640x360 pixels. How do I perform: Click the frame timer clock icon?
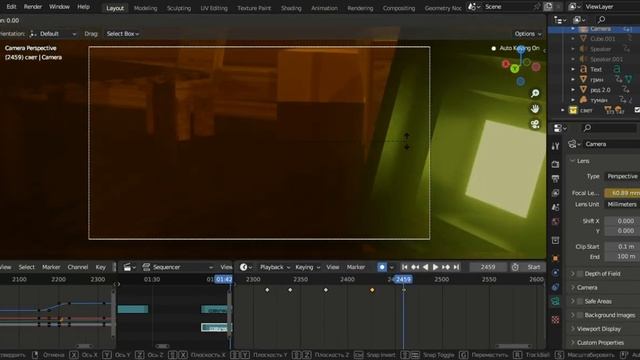[515, 267]
